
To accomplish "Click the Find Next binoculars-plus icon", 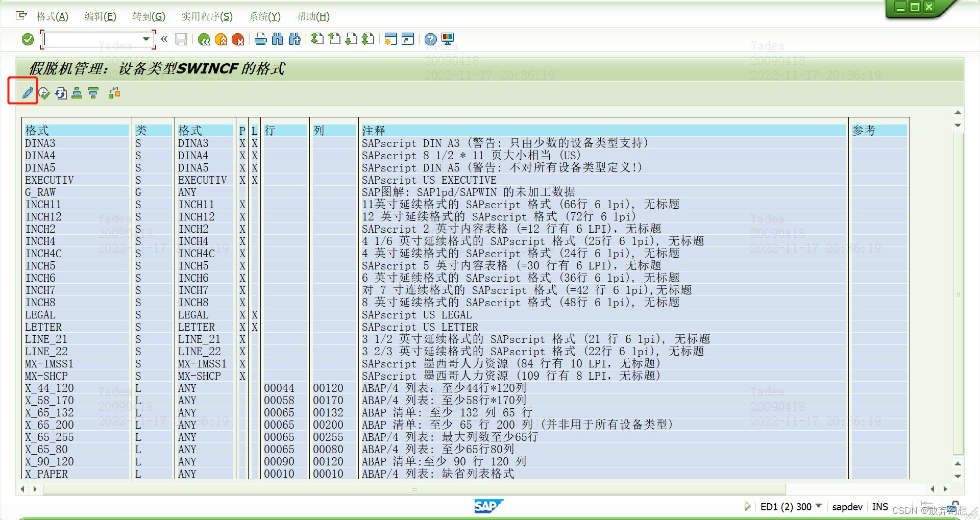I will (295, 39).
